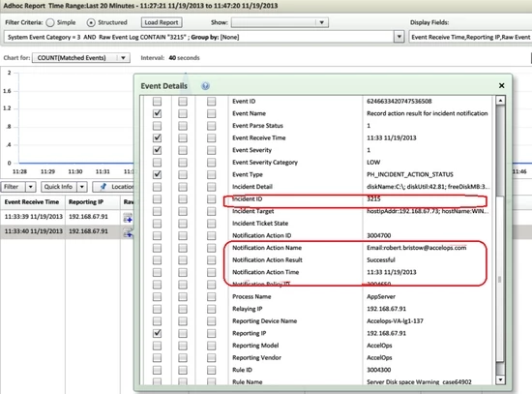The height and width of the screenshot is (394, 532).
Task: Click the Load Report button
Action: (x=162, y=22)
